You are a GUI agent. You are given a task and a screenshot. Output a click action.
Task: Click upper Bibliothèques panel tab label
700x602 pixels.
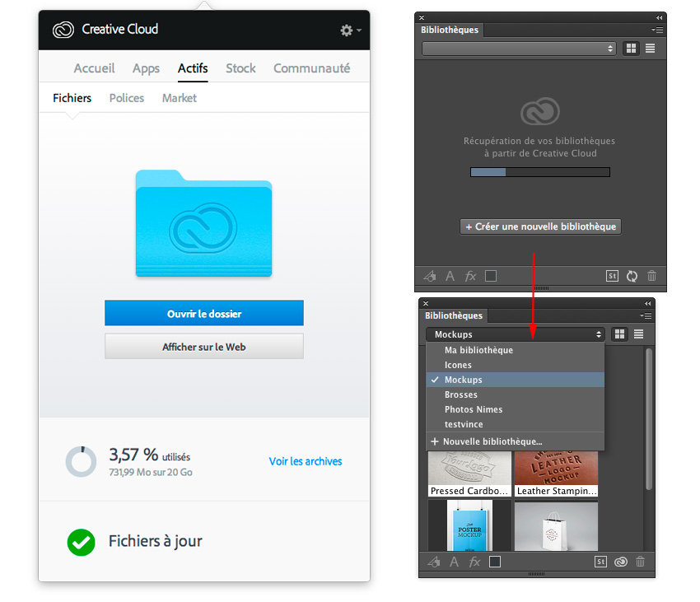(450, 30)
